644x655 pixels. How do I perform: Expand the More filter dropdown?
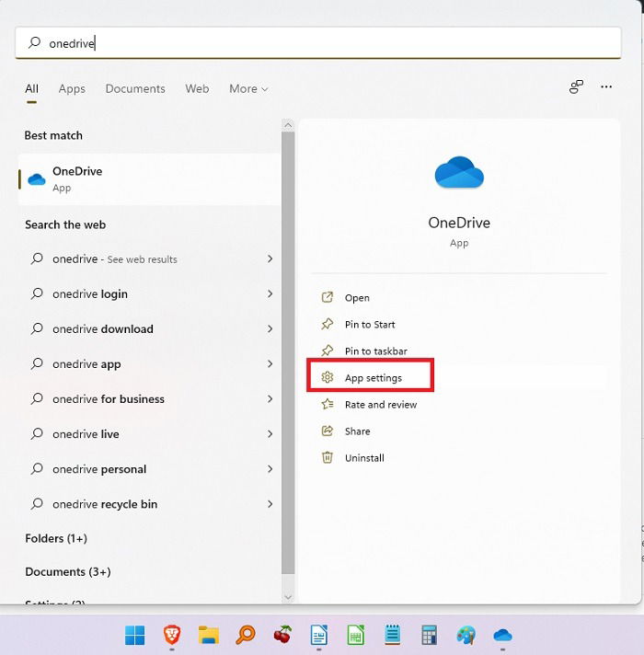pyautogui.click(x=248, y=88)
